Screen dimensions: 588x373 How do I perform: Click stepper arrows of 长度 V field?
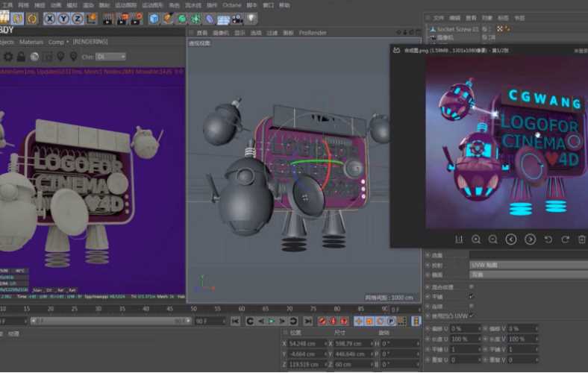[537, 339]
